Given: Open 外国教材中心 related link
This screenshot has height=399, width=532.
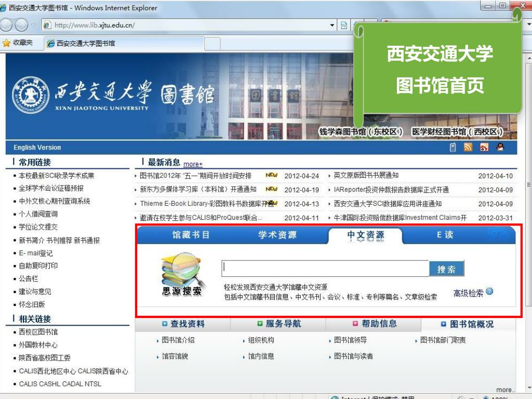Looking at the screenshot, I should [38, 345].
